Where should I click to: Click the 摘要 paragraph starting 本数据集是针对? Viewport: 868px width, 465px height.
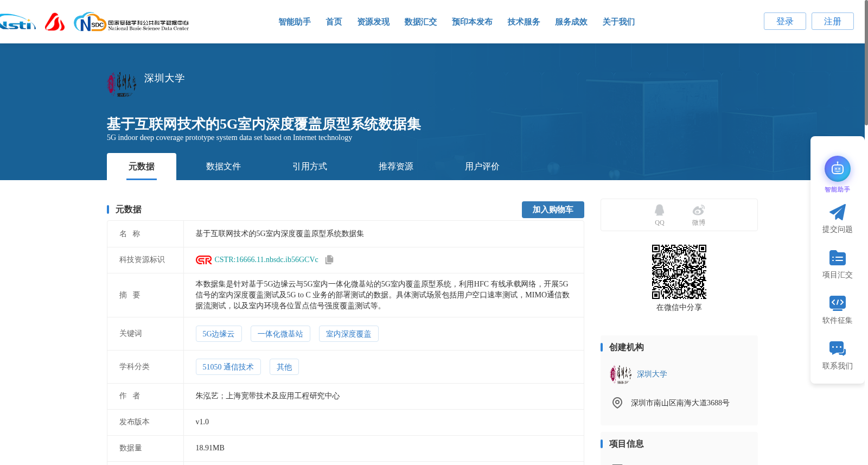coord(382,295)
